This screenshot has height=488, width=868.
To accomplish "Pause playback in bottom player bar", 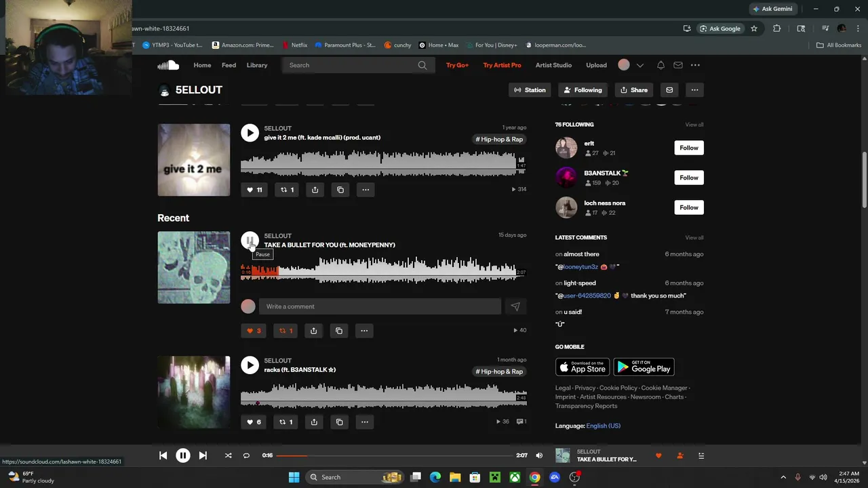I will (x=183, y=455).
